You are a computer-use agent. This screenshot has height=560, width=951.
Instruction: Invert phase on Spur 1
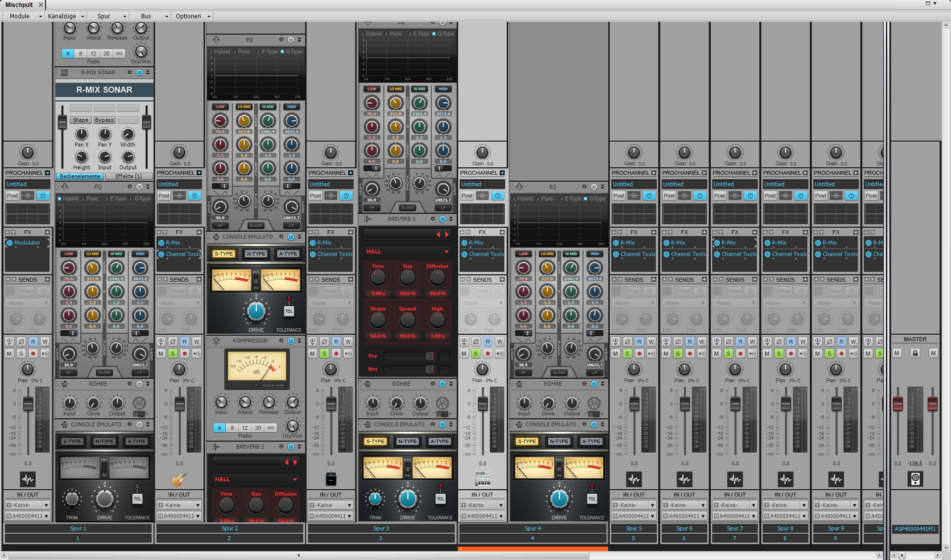point(21,342)
